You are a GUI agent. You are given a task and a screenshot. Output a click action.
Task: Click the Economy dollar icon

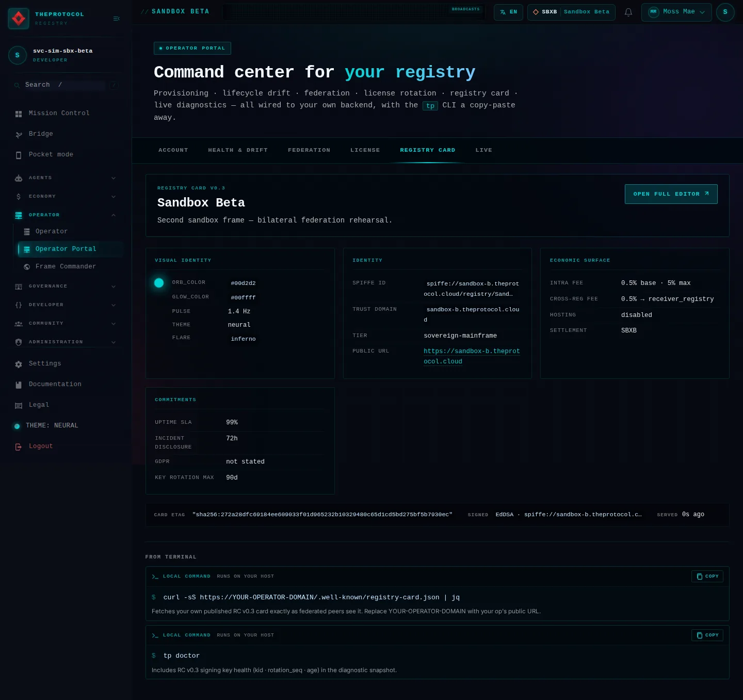pos(19,197)
